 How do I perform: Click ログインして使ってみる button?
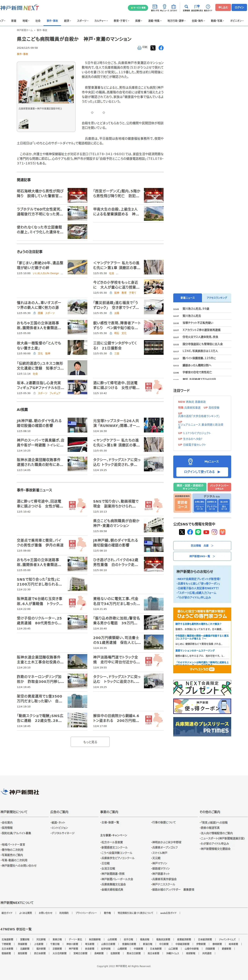click(202, 472)
